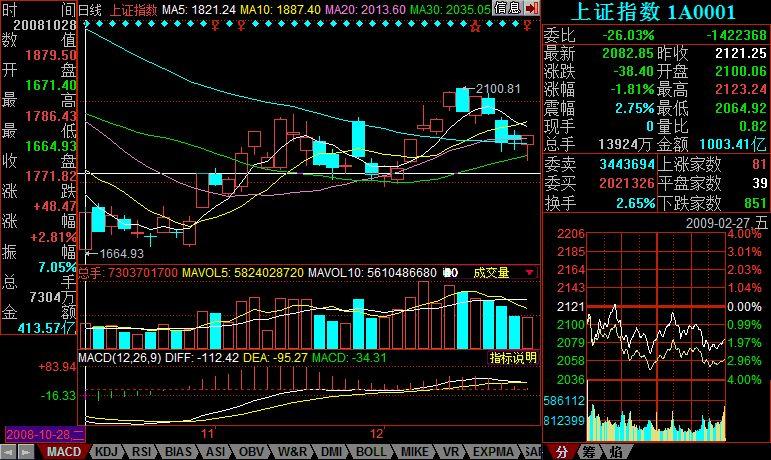Viewport: 771px width, 460px height.
Task: Click the percent change -1.81%
Action: pos(632,89)
